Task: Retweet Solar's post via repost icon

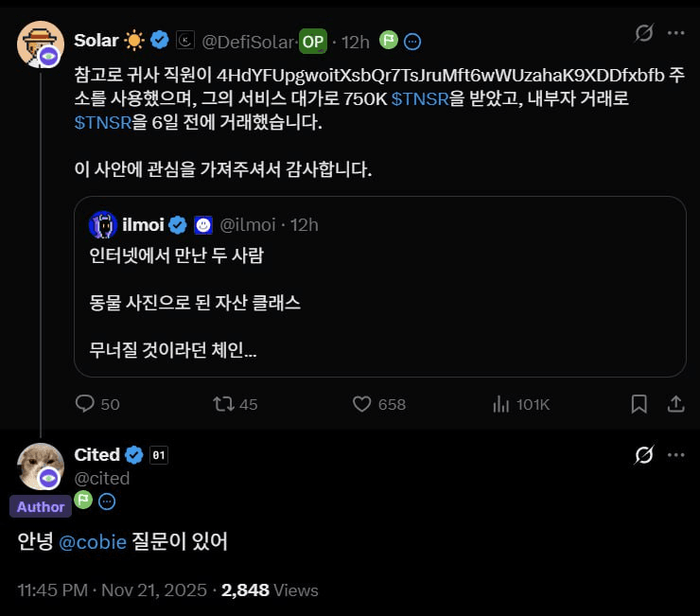Action: tap(223, 404)
